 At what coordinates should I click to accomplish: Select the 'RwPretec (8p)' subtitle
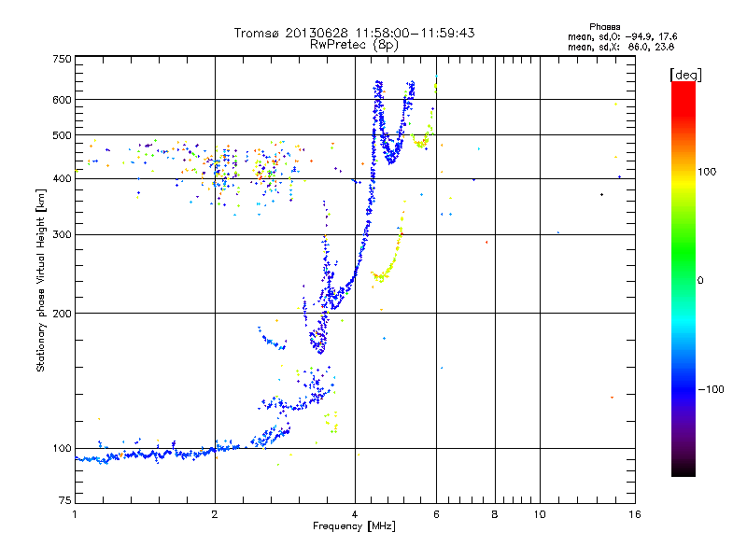(x=354, y=45)
